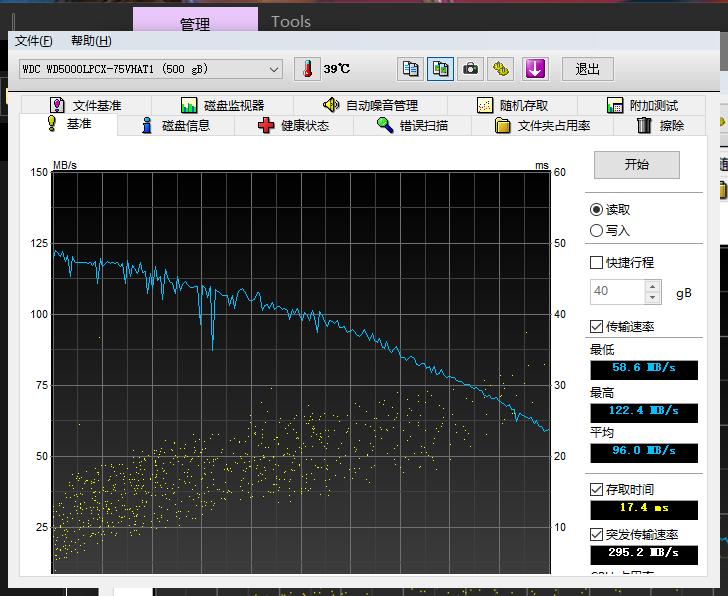Select the 写入 write radio button
Screen dimensions: 728x596
(x=597, y=231)
